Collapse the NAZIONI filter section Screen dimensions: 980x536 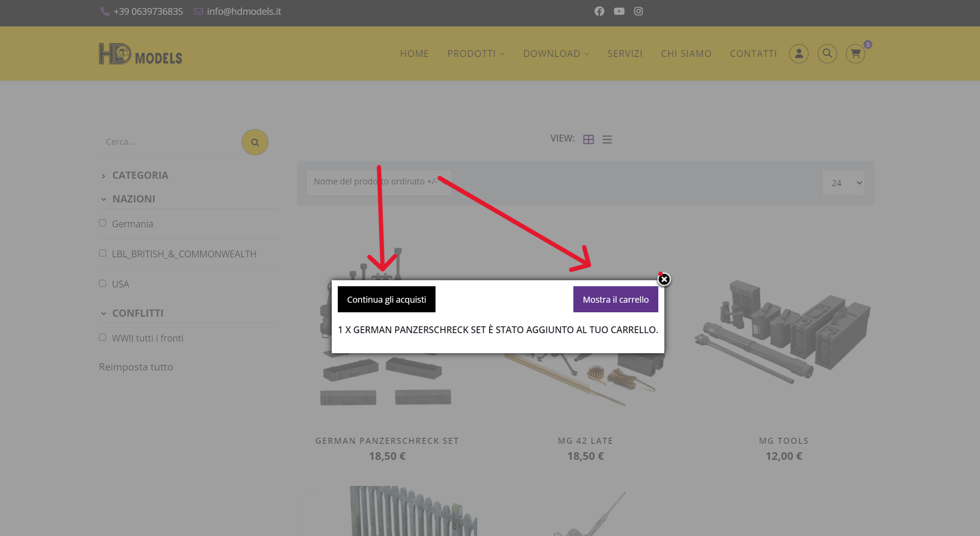(x=133, y=199)
